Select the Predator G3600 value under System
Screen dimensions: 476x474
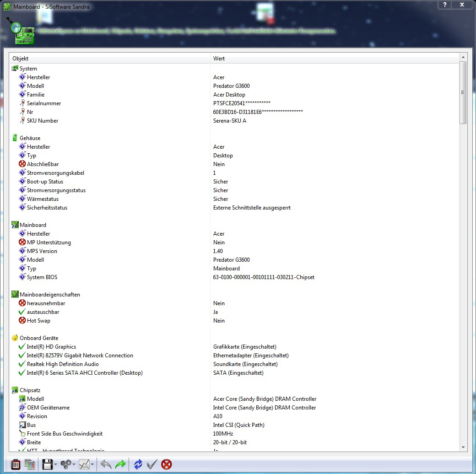pyautogui.click(x=231, y=86)
